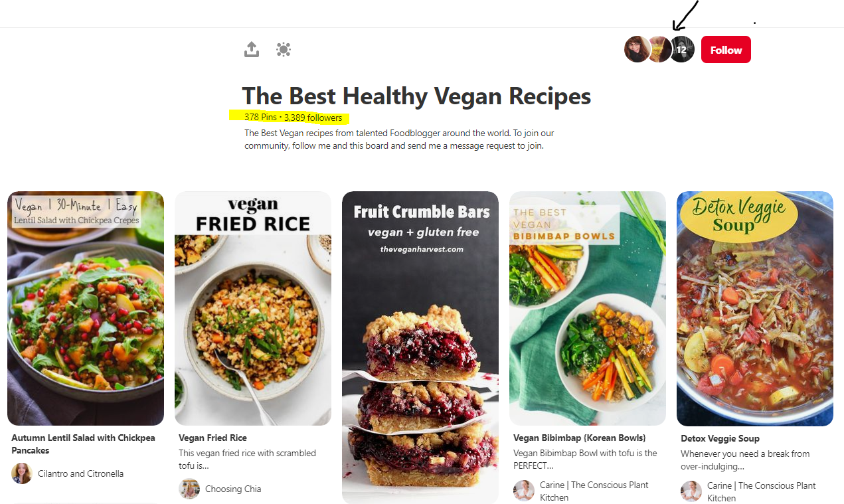The height and width of the screenshot is (504, 844).
Task: Click Choosing Chia profile avatar
Action: point(189,489)
